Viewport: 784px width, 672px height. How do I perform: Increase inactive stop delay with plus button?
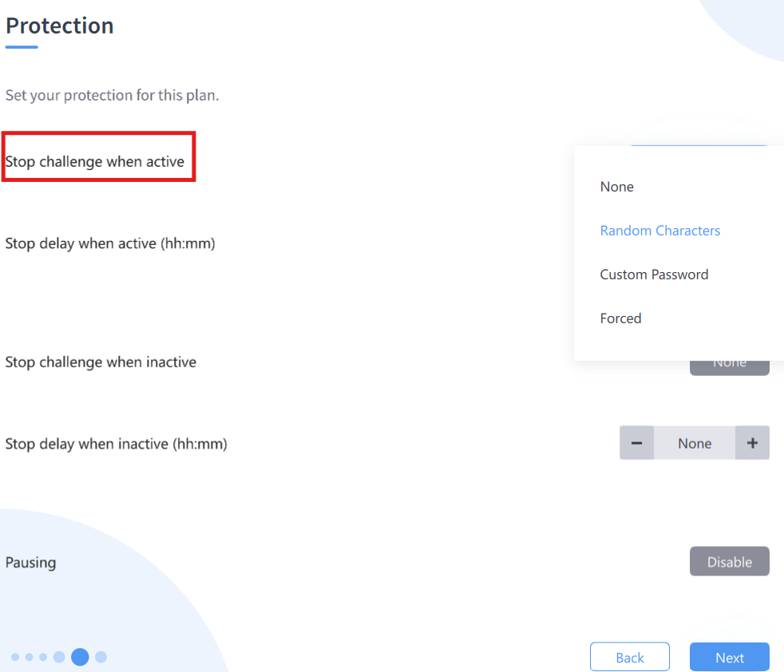coord(752,443)
